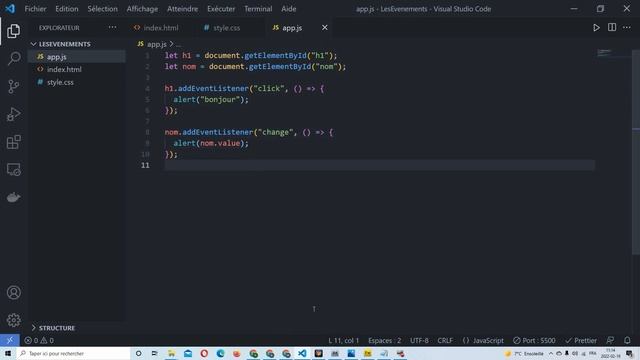Open the notifications bell
This screenshot has height=360, width=640.
(x=627, y=340)
